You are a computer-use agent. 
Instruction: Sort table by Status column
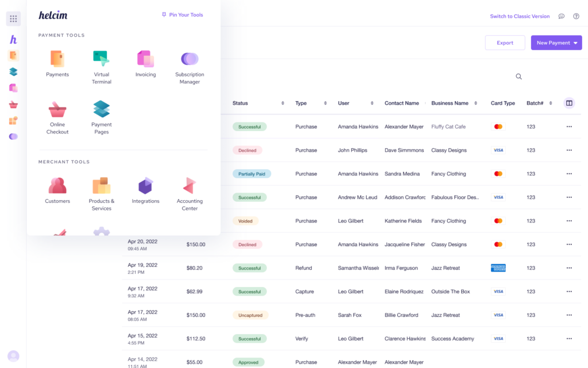[283, 103]
